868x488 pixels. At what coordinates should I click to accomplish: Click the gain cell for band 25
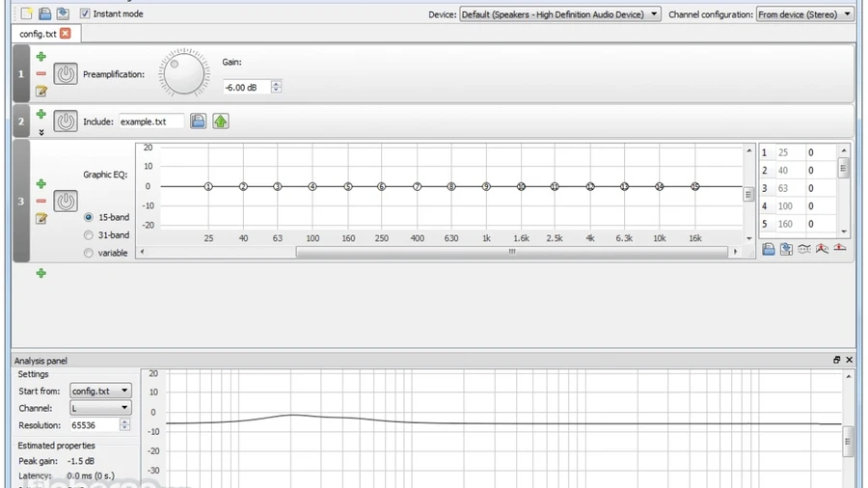[821, 152]
